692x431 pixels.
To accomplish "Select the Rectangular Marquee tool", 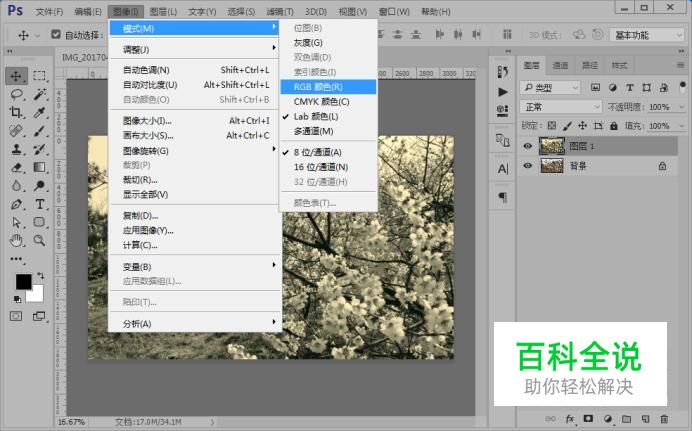I will point(39,76).
